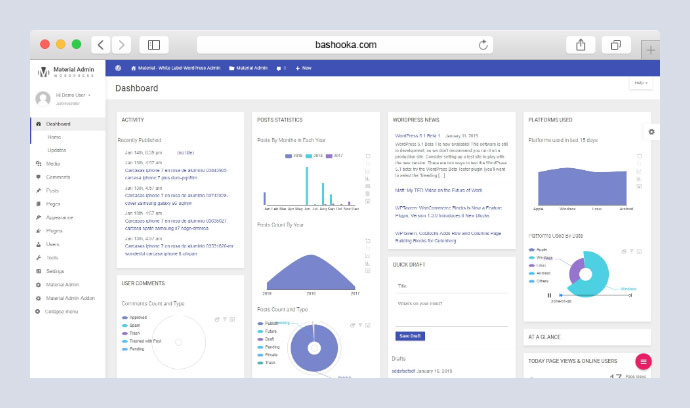Toggle Spam legend in comments chart
The image size is (690, 408).
click(131, 325)
